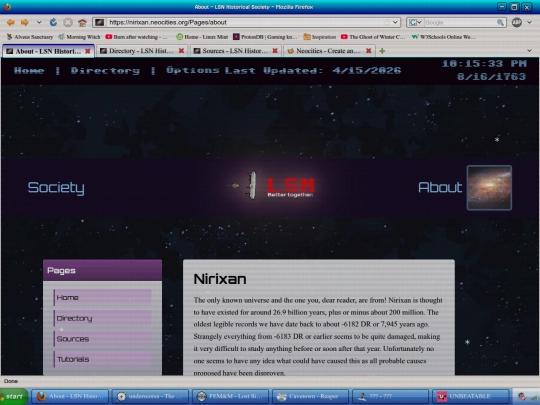This screenshot has width=540, height=405.
Task: Close the Sources - LSN tab
Action: (275, 51)
